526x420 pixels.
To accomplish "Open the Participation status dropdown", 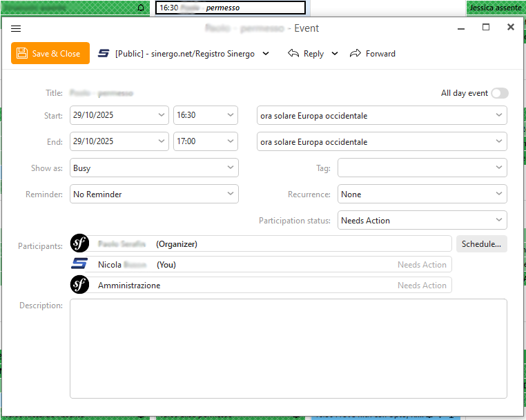I will pyautogui.click(x=422, y=220).
